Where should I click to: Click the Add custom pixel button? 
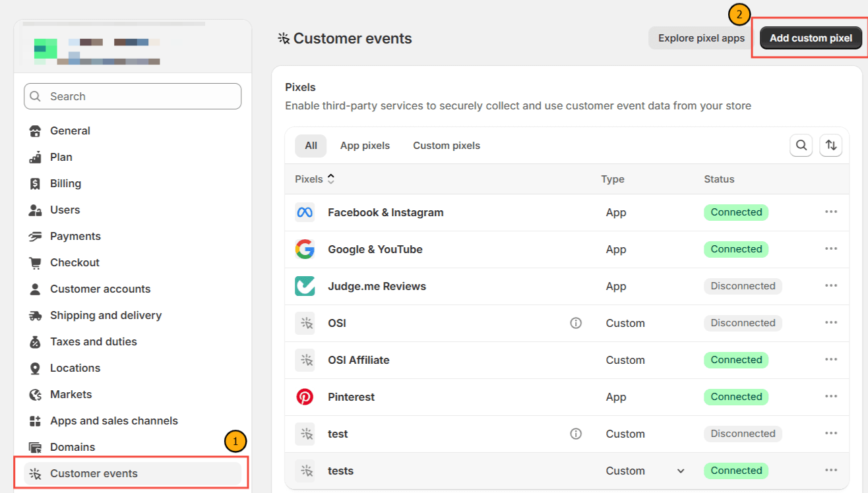[x=811, y=38]
